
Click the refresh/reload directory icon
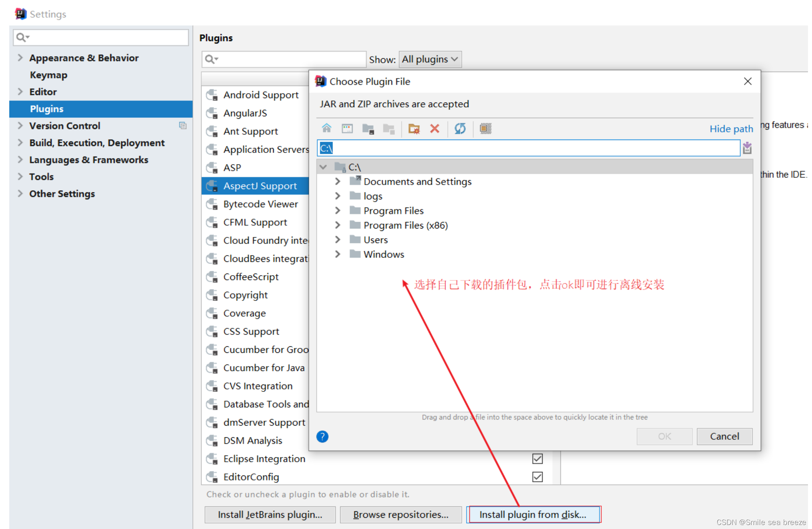(461, 129)
